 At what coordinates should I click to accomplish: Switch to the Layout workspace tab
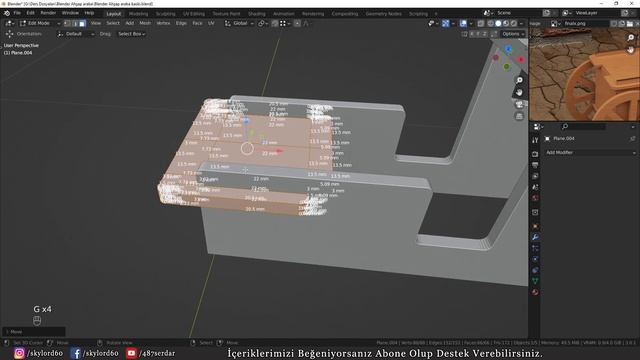point(113,13)
